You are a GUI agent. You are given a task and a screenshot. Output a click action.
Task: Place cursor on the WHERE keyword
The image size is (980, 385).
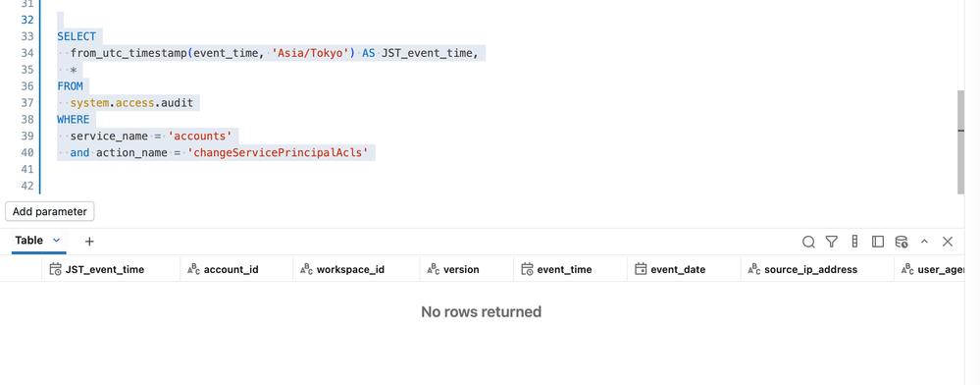(x=74, y=119)
